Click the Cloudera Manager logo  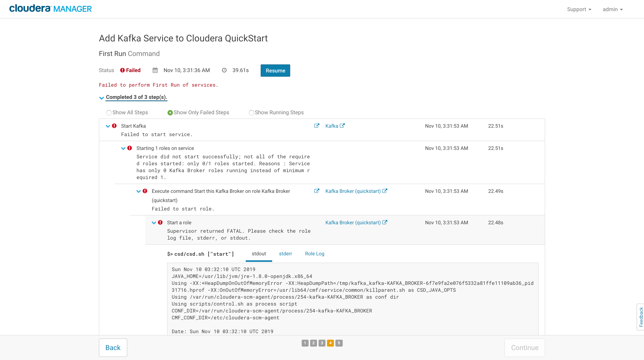click(x=50, y=9)
